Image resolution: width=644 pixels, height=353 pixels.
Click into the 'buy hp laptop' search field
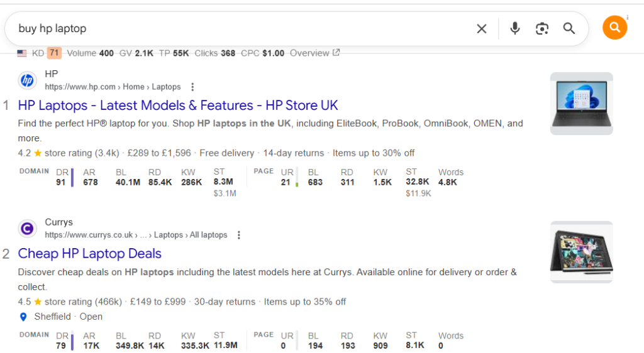[242, 29]
